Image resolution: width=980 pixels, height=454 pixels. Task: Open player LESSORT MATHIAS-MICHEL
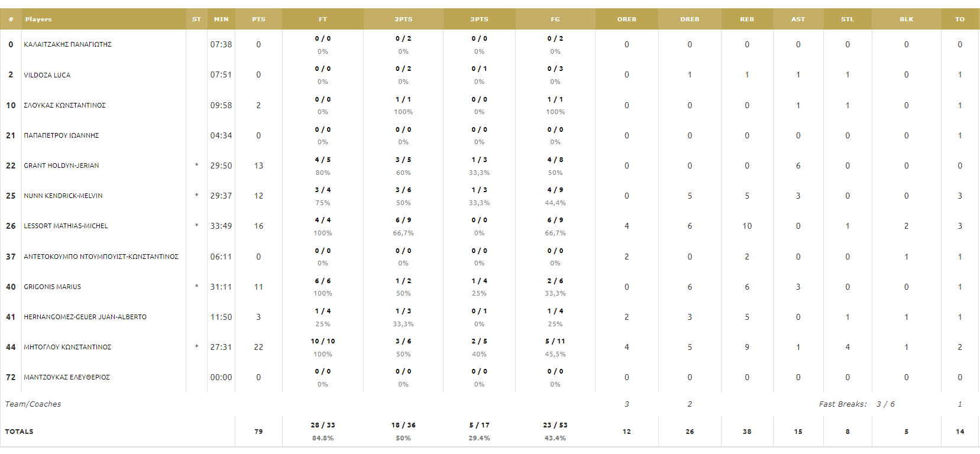[x=66, y=226]
